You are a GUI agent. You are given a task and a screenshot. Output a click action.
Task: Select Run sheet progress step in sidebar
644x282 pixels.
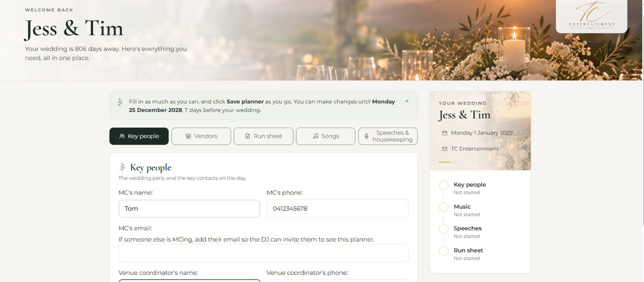(x=480, y=254)
